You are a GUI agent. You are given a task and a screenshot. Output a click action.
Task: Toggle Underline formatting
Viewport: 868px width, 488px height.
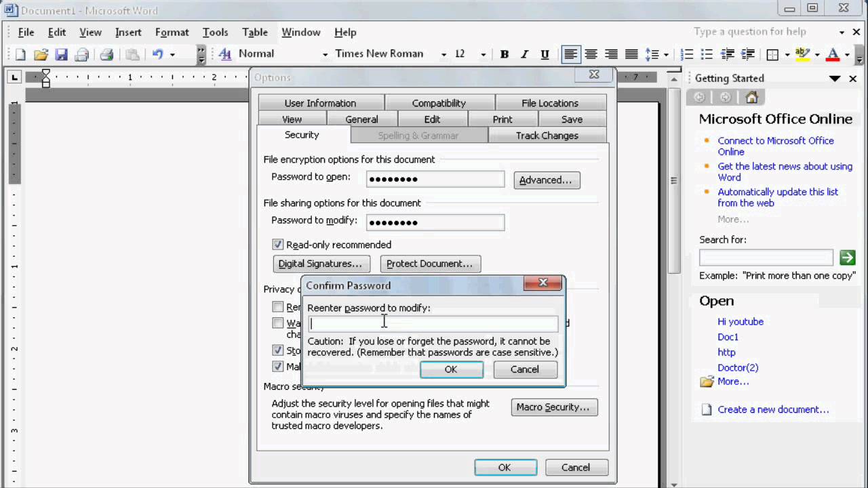[x=545, y=54]
